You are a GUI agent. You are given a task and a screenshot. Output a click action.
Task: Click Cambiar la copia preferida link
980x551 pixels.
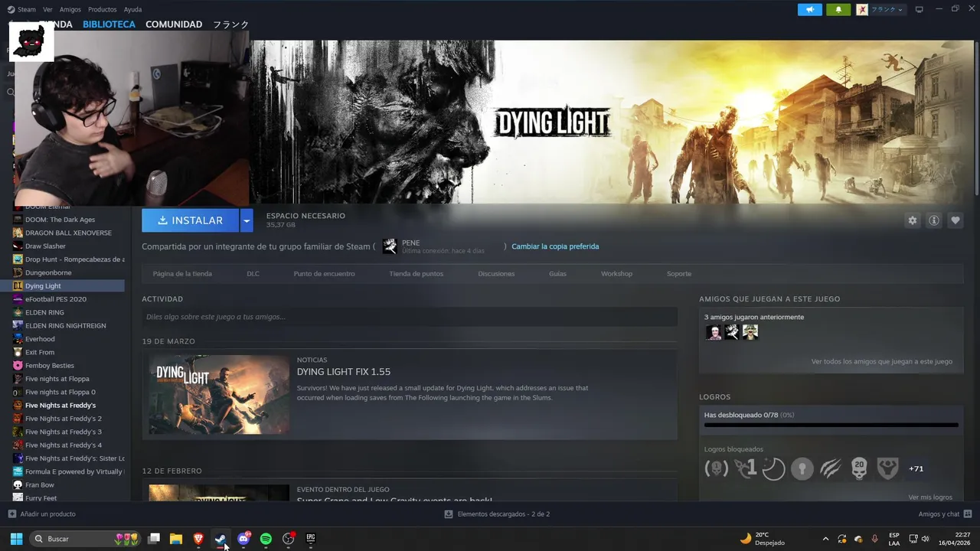[x=555, y=246]
